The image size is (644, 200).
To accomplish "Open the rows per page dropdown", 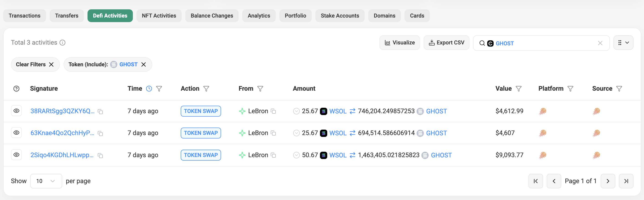I will coord(46,181).
